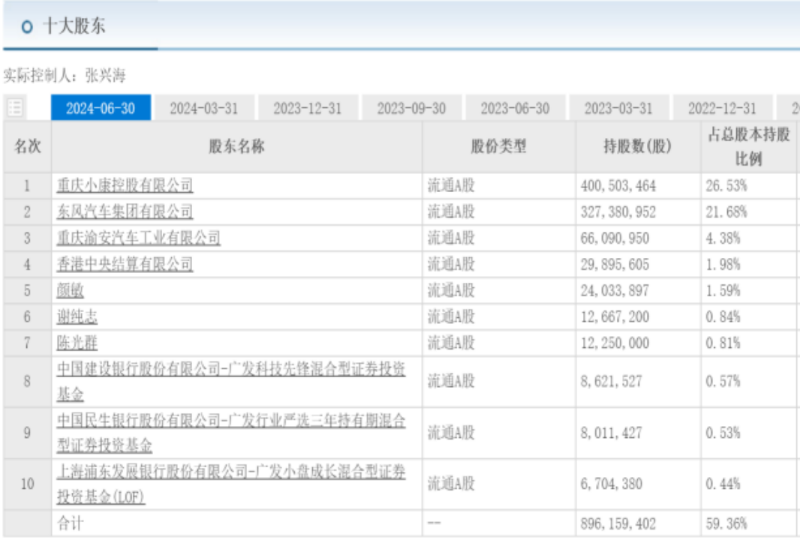Click the 实际控制人：张兴海 text
Viewport: 800px width, 540px height.
click(64, 76)
